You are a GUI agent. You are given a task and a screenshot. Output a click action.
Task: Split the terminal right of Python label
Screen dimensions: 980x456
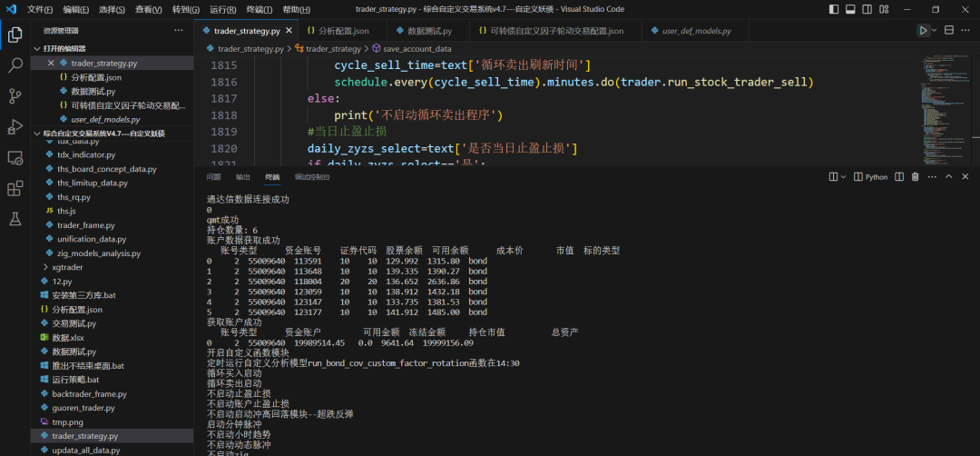pos(899,177)
